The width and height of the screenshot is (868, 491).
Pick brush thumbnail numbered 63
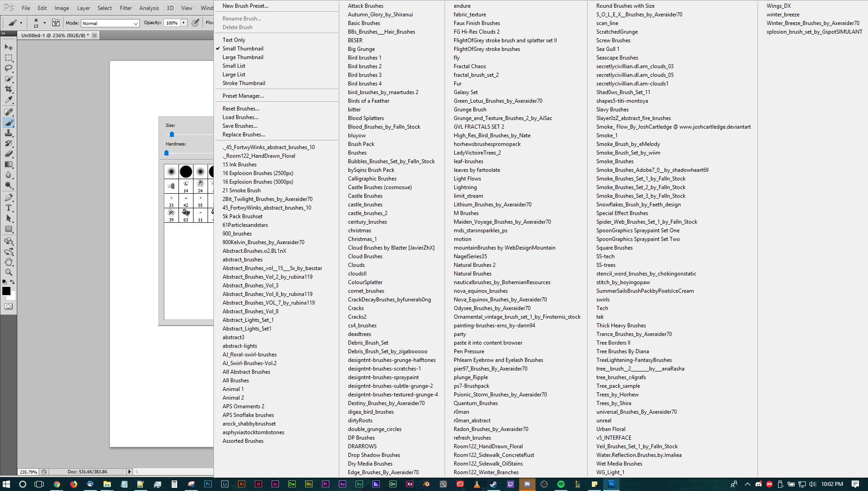(x=186, y=215)
